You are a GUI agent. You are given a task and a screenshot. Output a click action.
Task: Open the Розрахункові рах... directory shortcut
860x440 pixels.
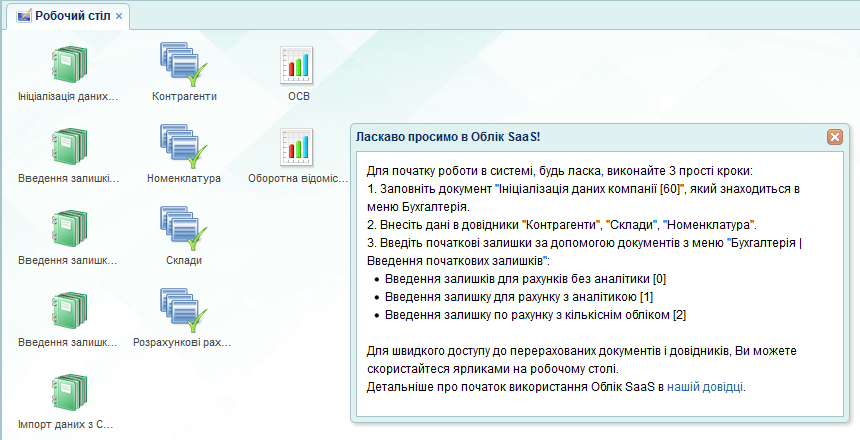[x=184, y=312]
